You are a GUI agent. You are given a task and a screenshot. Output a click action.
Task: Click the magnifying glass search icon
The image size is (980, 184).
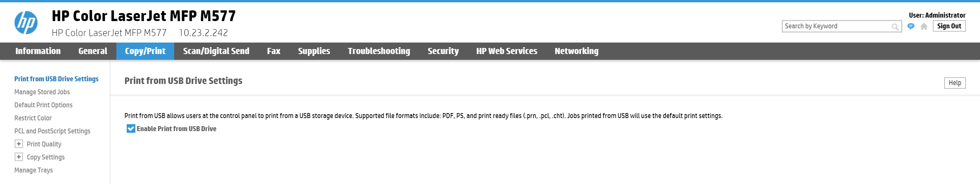(895, 26)
